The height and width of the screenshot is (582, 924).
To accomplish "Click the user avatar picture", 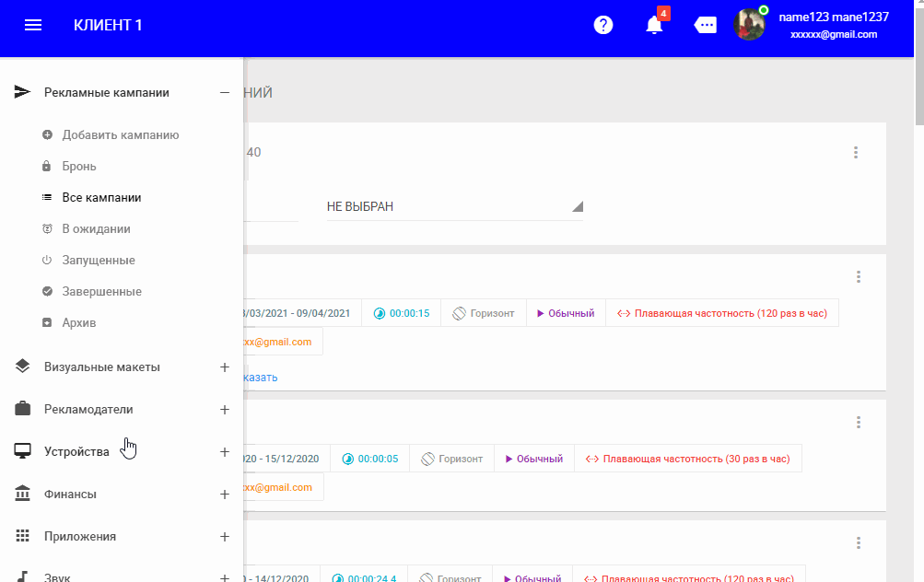I will point(749,25).
